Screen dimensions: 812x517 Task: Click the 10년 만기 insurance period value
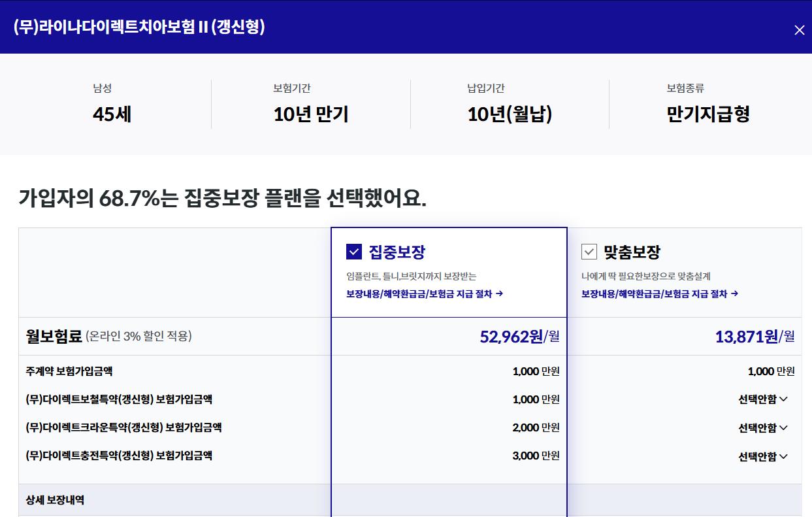tap(310, 114)
